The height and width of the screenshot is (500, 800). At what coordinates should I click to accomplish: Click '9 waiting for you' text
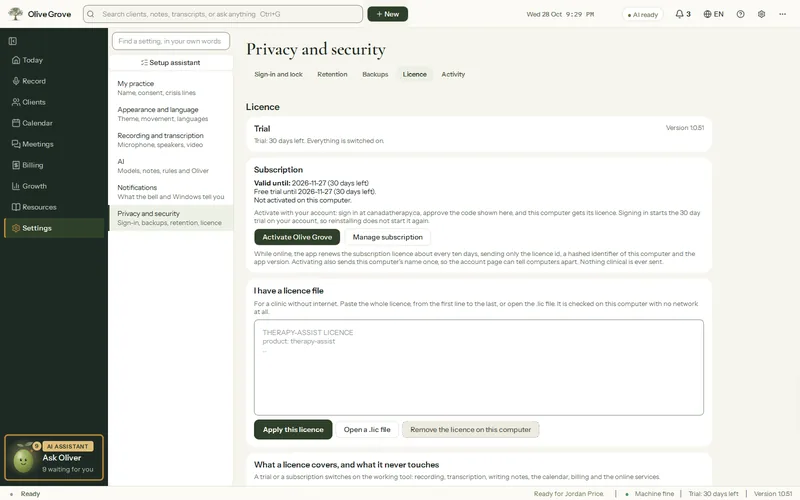(68, 469)
